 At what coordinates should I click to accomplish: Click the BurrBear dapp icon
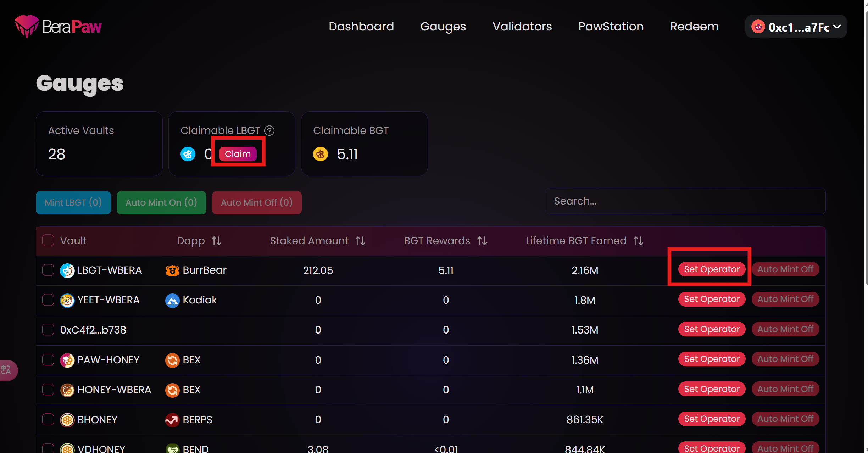172,270
